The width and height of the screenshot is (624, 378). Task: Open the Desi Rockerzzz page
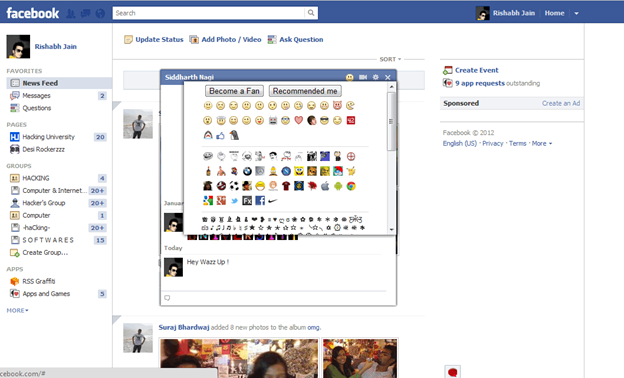(43, 149)
